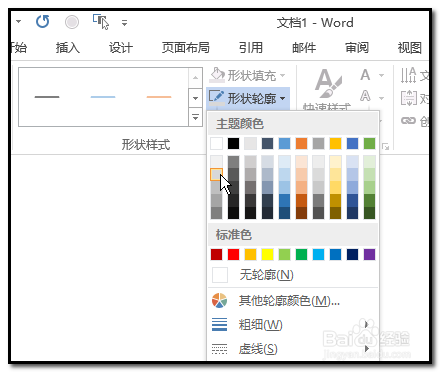Go to the 引用 tab
This screenshot has width=440, height=372.
[251, 48]
